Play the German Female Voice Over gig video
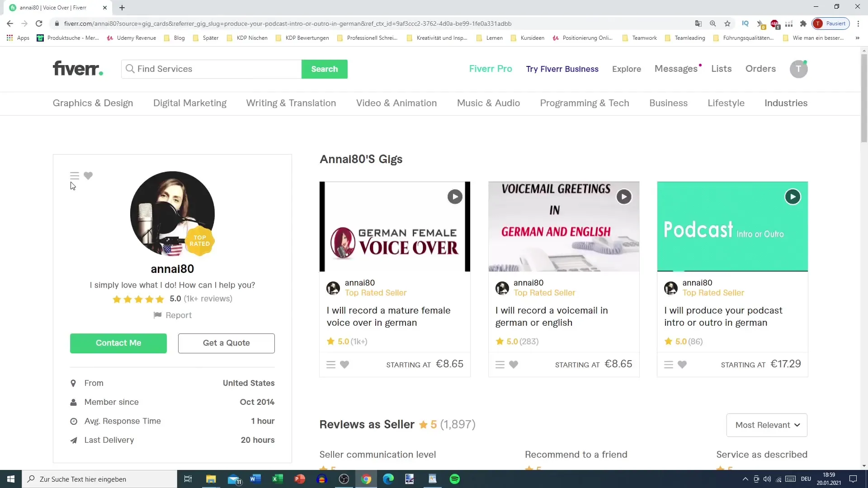 pyautogui.click(x=455, y=197)
